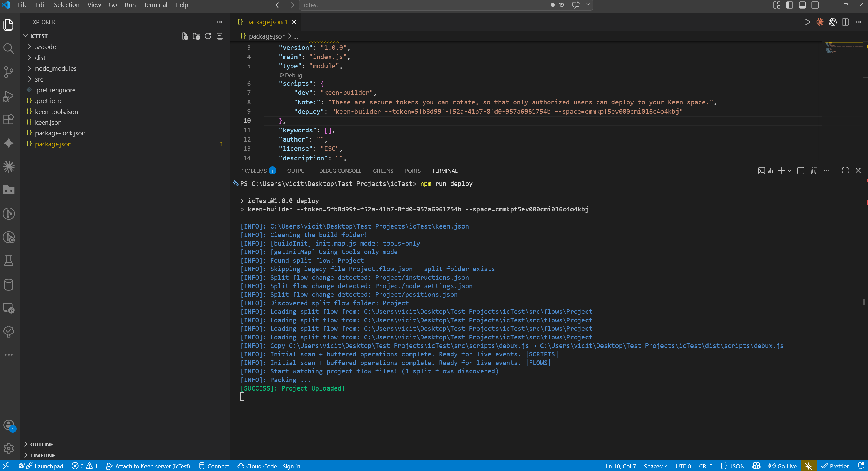Toggle Prettier formatter status item
This screenshot has height=471, width=868.
click(835, 466)
